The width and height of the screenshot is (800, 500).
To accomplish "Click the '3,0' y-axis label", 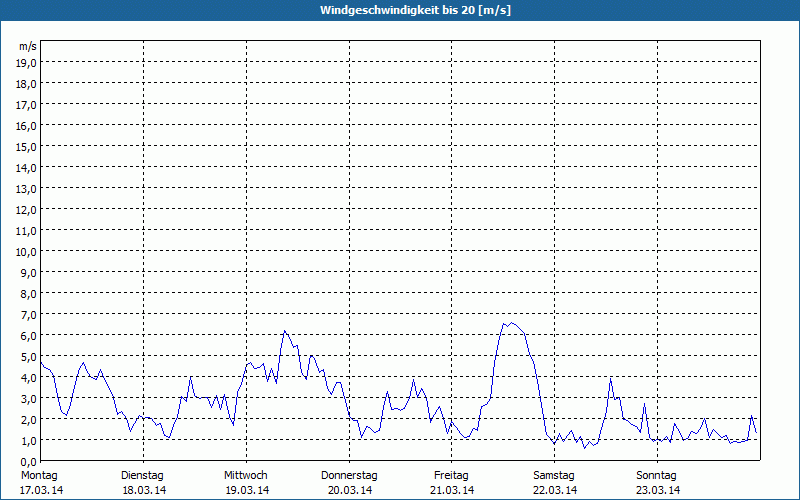I will [29, 398].
